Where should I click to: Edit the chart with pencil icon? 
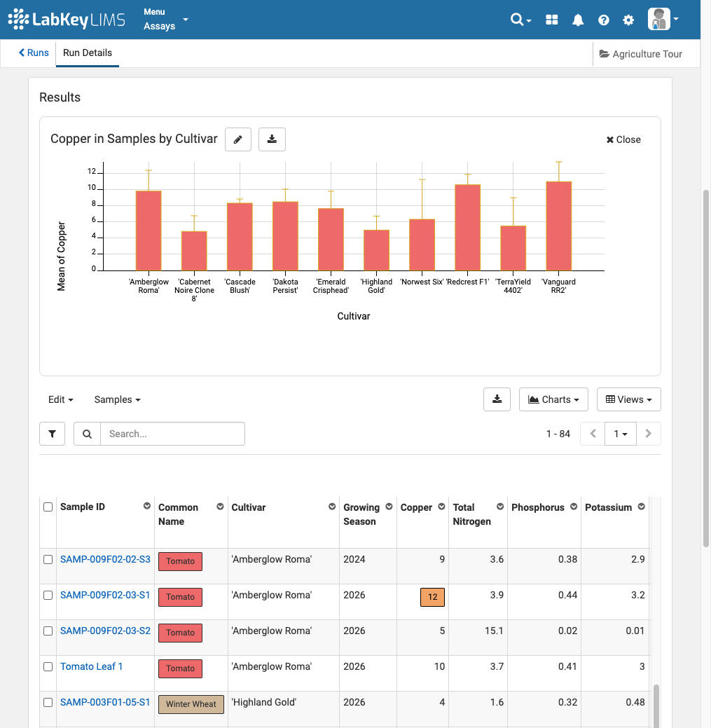[238, 139]
